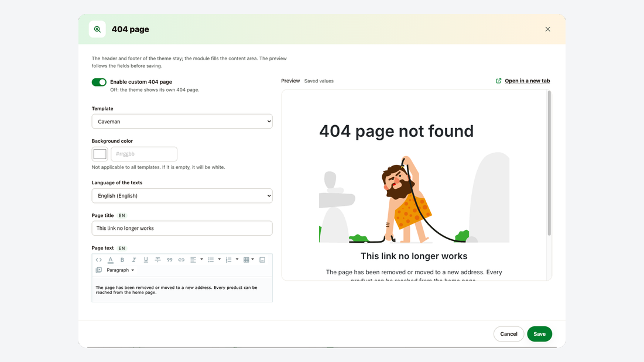The width and height of the screenshot is (644, 362).
Task: Open the Paragraph format dropdown
Action: (121, 270)
